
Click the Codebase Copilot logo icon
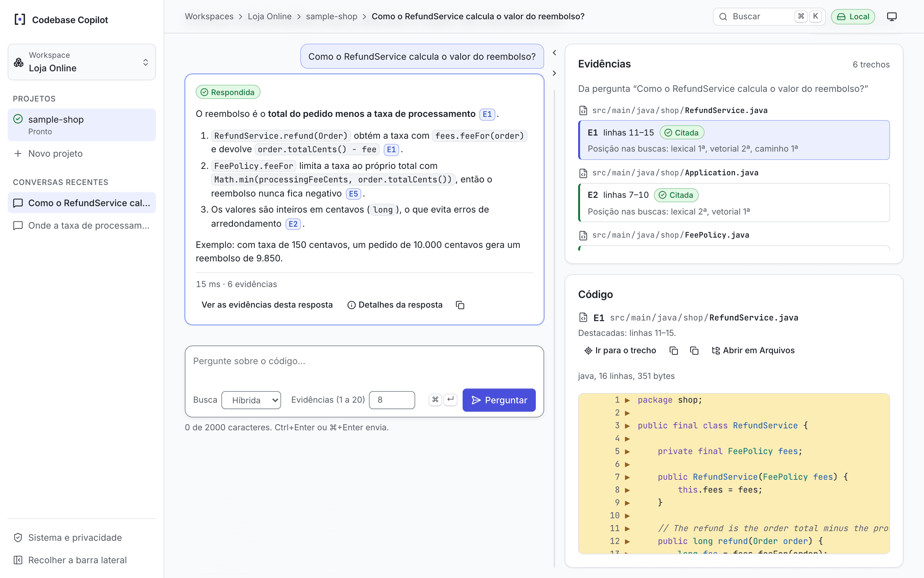(20, 20)
